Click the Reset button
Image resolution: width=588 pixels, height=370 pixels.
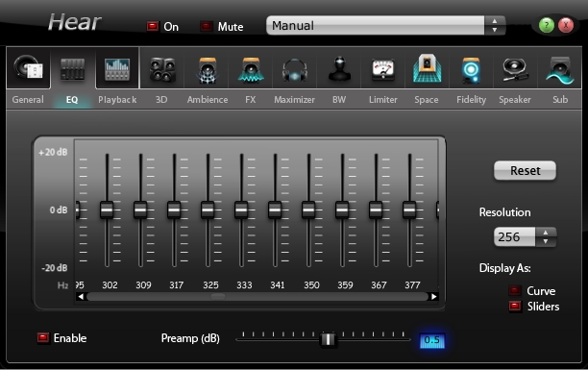[525, 171]
